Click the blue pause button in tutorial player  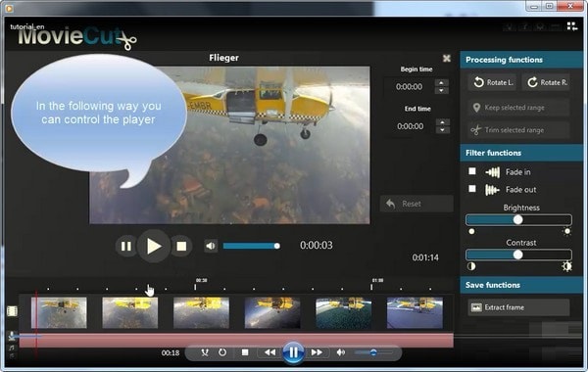click(x=293, y=352)
